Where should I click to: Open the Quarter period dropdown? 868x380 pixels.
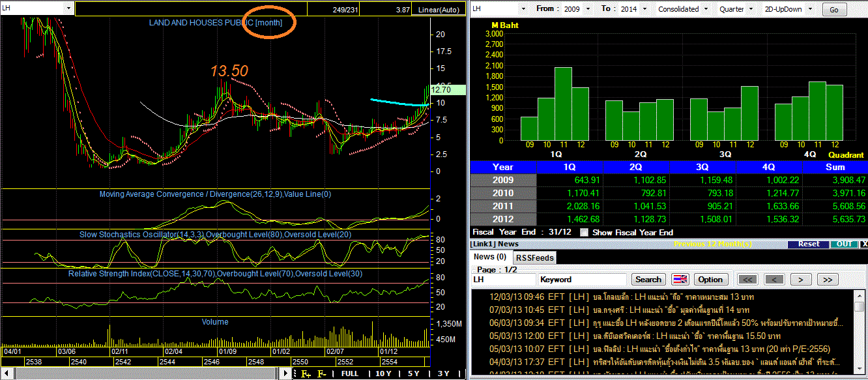click(x=749, y=9)
